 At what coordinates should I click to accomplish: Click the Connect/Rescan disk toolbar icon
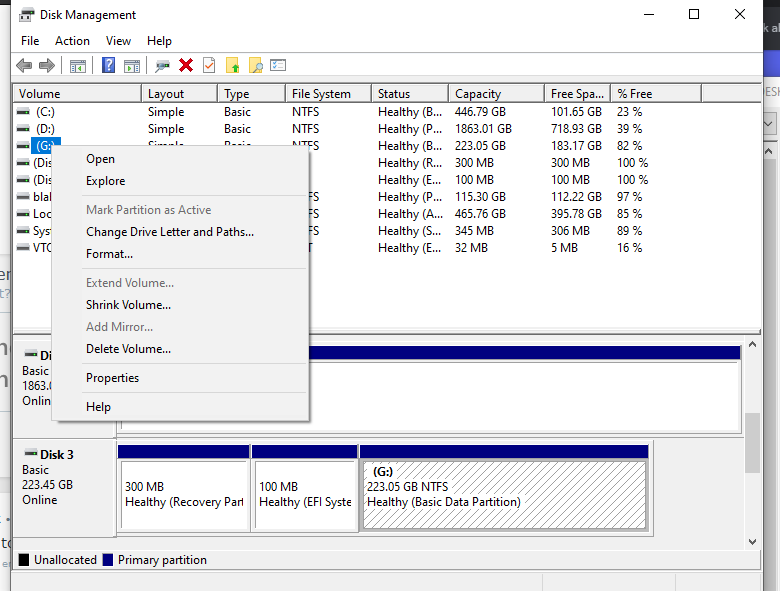click(162, 66)
